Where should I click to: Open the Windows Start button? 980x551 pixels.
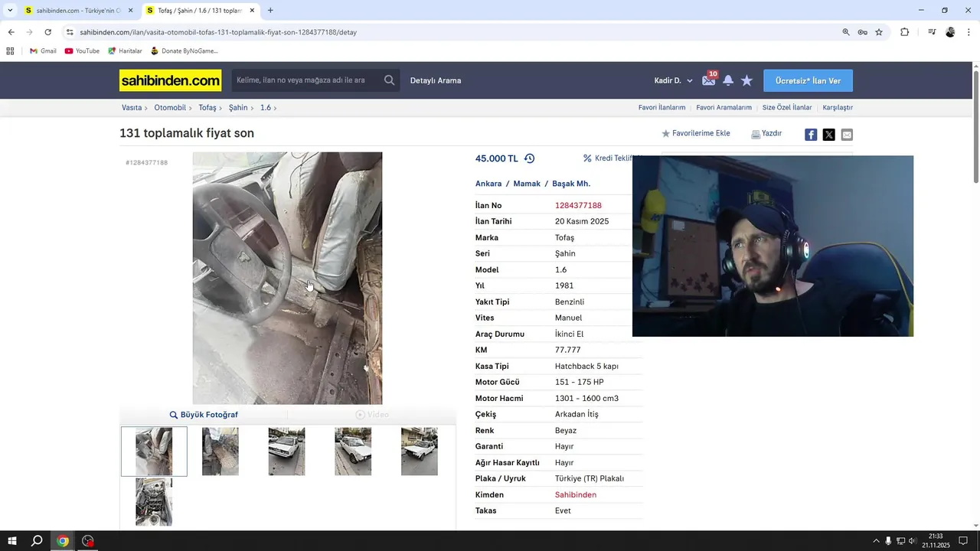[12, 541]
